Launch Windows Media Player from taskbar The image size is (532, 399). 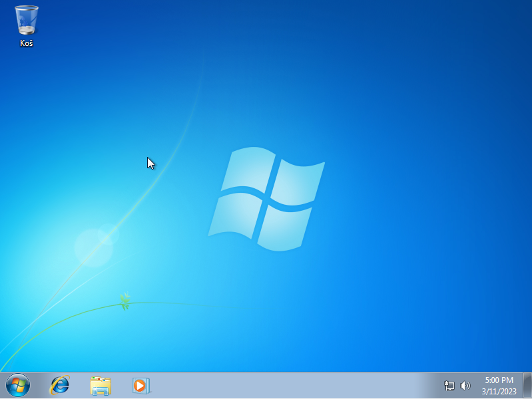(x=141, y=386)
